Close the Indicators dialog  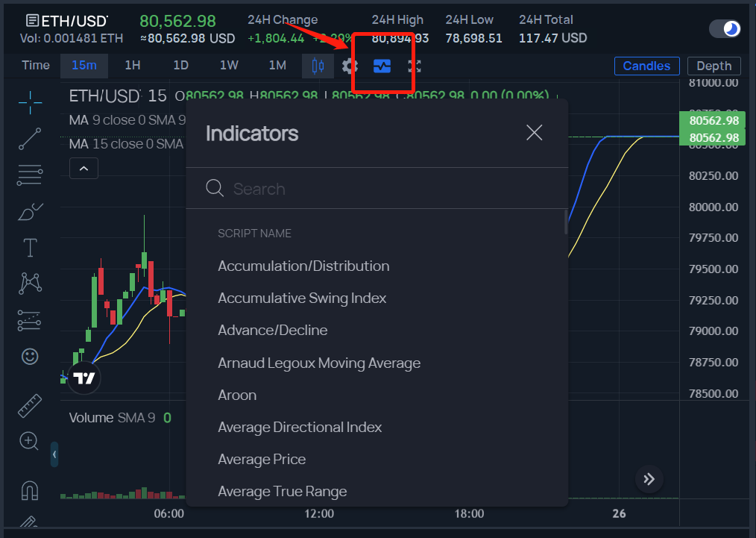point(535,132)
